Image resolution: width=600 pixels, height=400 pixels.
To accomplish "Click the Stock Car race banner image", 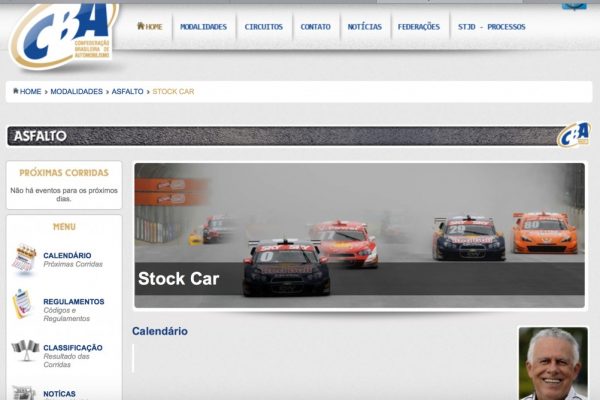I will click(x=359, y=235).
